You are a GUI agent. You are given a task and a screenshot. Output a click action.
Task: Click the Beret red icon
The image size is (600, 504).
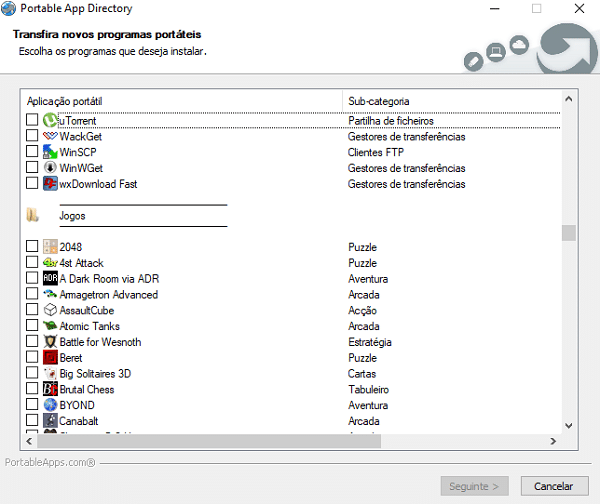click(x=50, y=357)
